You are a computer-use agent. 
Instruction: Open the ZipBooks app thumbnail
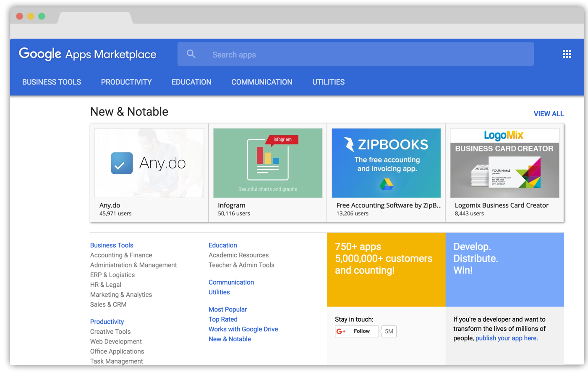[386, 163]
